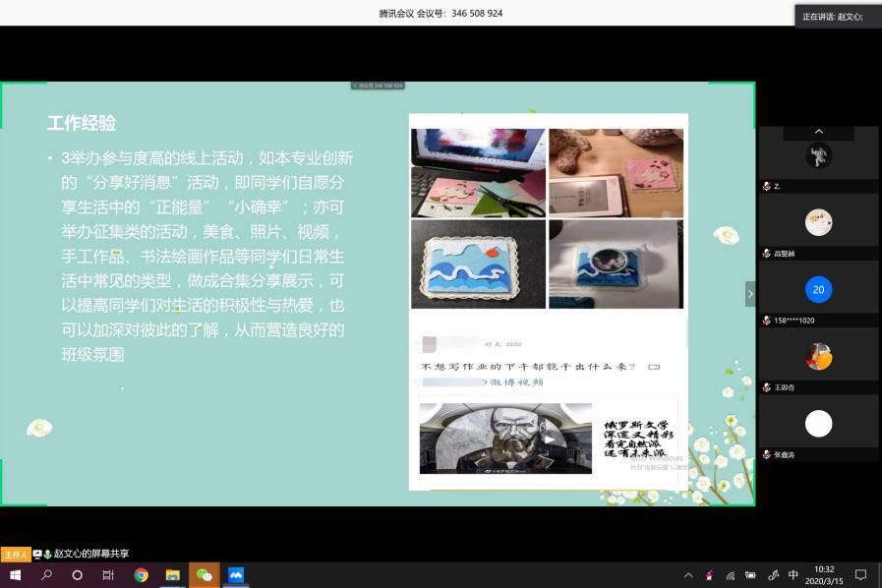The height and width of the screenshot is (588, 882).
Task: Open the Windows Start menu
Action: coord(15,575)
